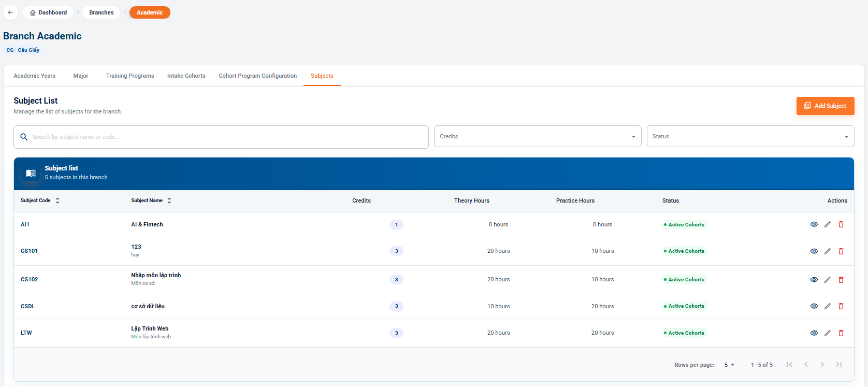Click the Add Subject button
Image resolution: width=868 pixels, height=387 pixels.
[x=826, y=106]
